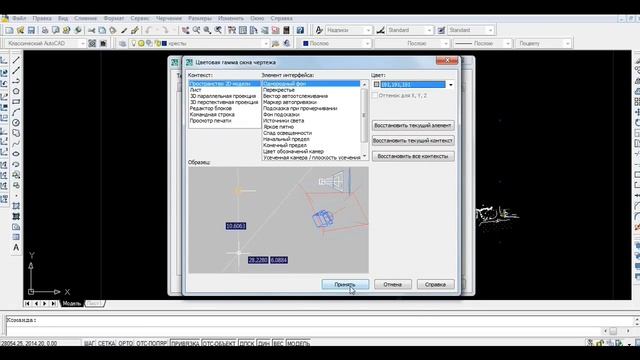The height and width of the screenshot is (360, 640).
Task: Click the Cut scissors icon in the toolbar
Action: (x=91, y=30)
